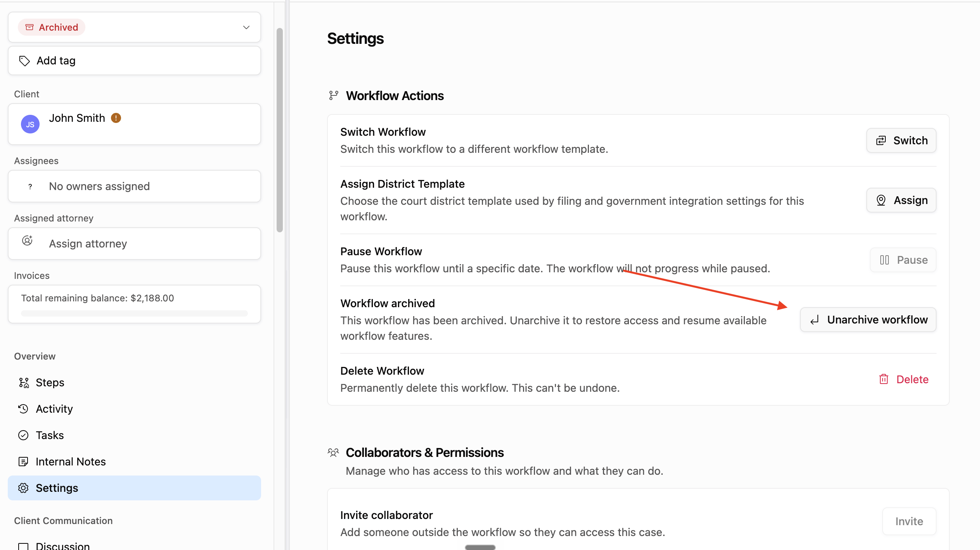Image resolution: width=980 pixels, height=550 pixels.
Task: Click the Switch workflow button
Action: click(901, 140)
